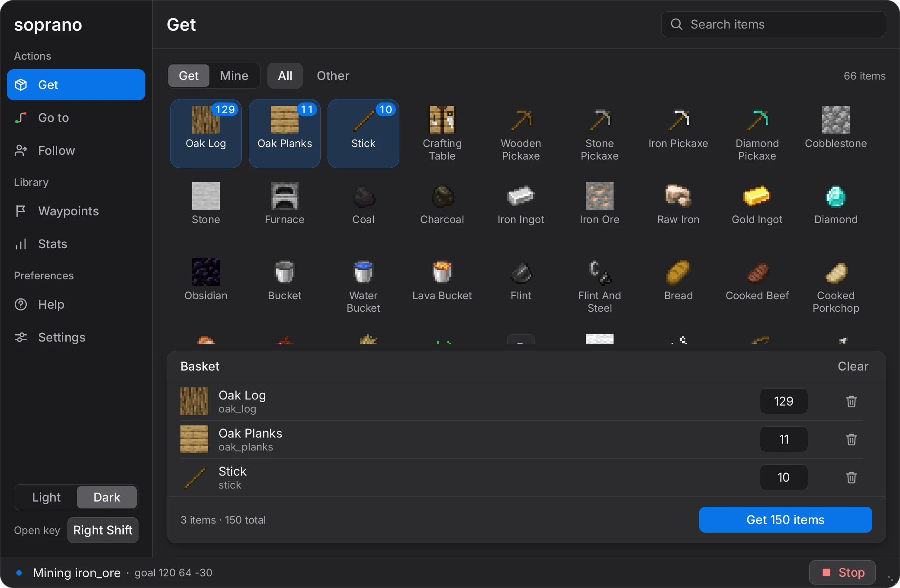Switch theme to Light
The width and height of the screenshot is (900, 588).
46,497
